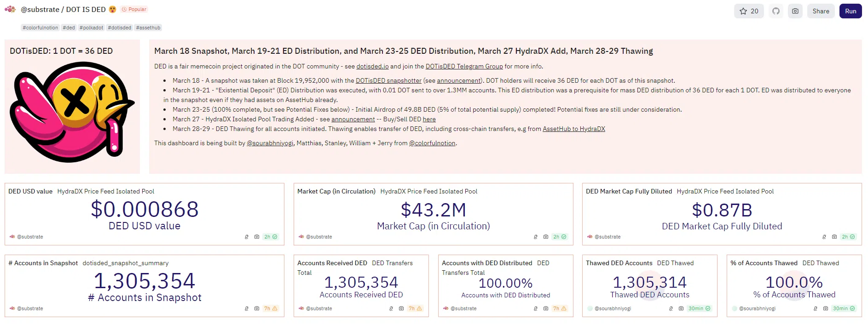The image size is (868, 324).
Task: Click camera icon on Fully Diluted card
Action: pyautogui.click(x=834, y=237)
